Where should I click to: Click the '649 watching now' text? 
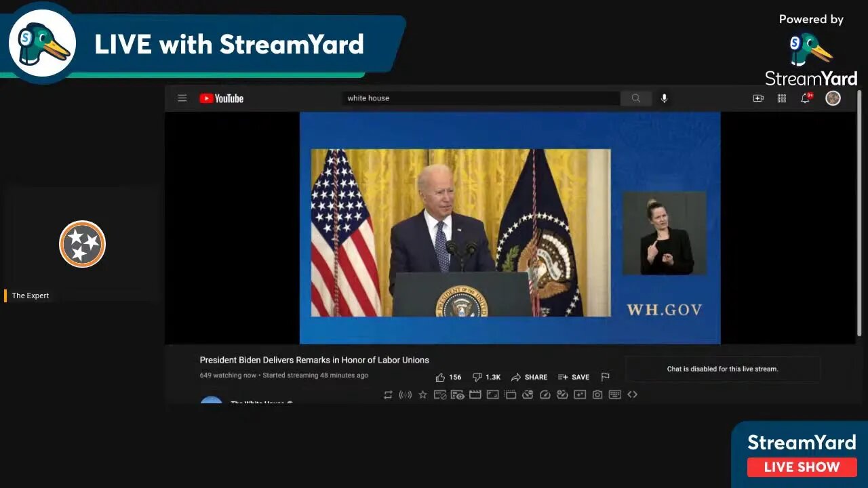(x=228, y=375)
